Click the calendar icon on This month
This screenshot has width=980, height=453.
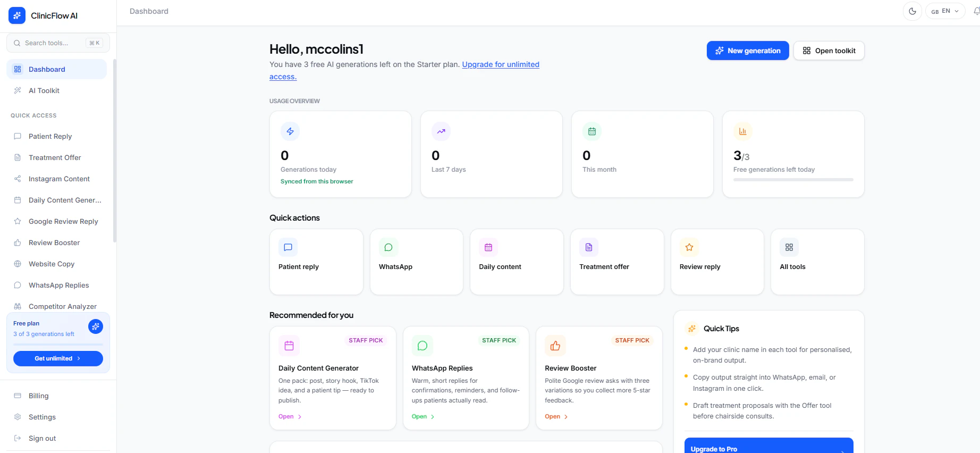(592, 131)
